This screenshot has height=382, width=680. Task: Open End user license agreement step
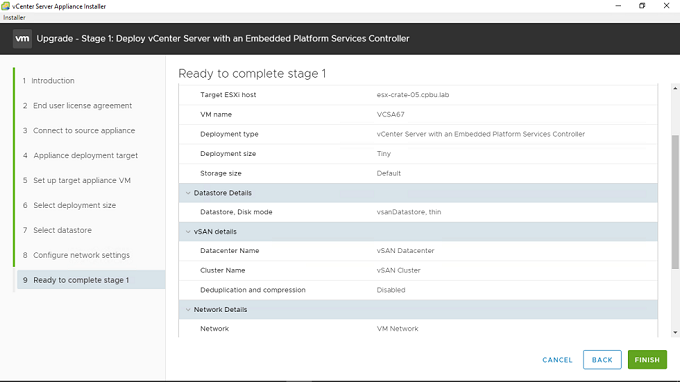click(77, 105)
